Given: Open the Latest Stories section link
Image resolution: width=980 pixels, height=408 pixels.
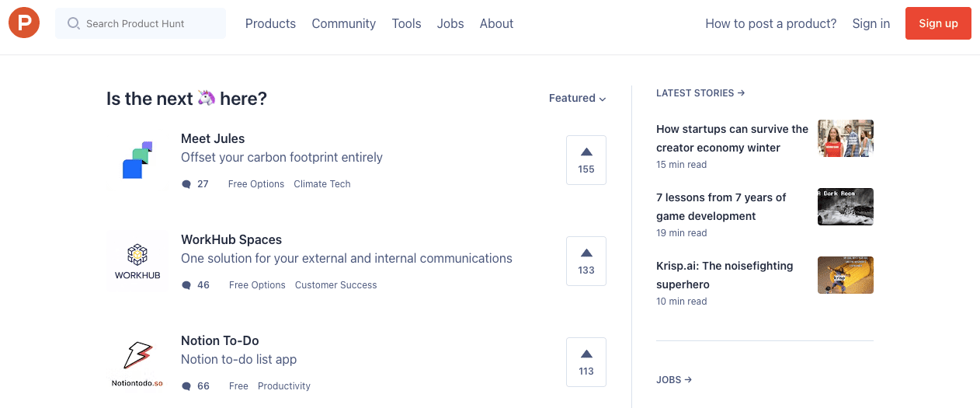Looking at the screenshot, I should 700,92.
